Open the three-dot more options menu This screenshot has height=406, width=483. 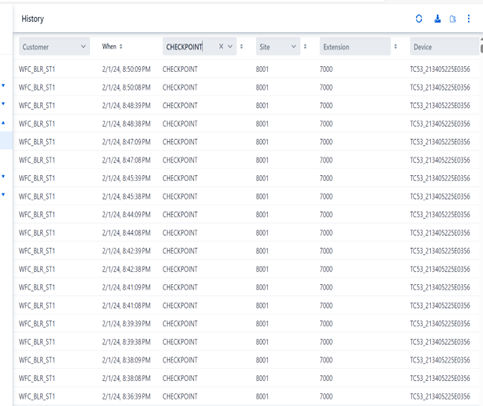tap(469, 19)
